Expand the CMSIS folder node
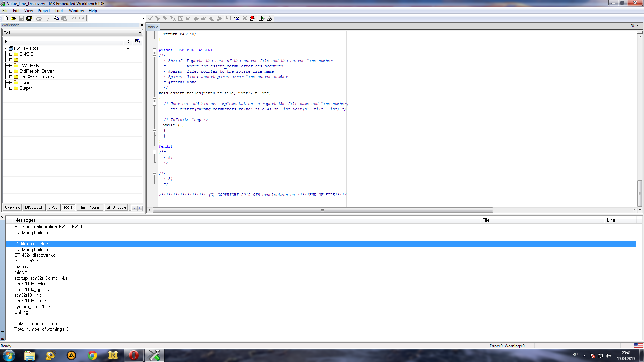 click(11, 54)
